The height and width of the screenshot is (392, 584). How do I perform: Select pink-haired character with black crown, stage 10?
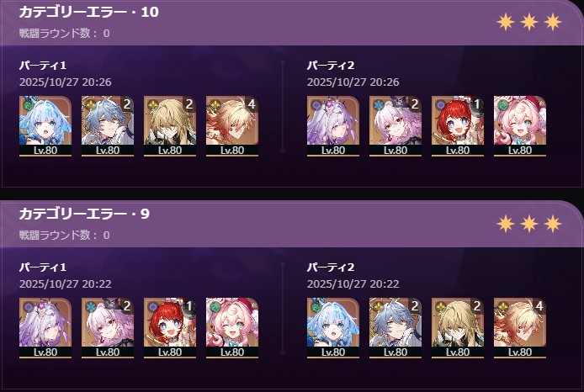[x=396, y=126]
